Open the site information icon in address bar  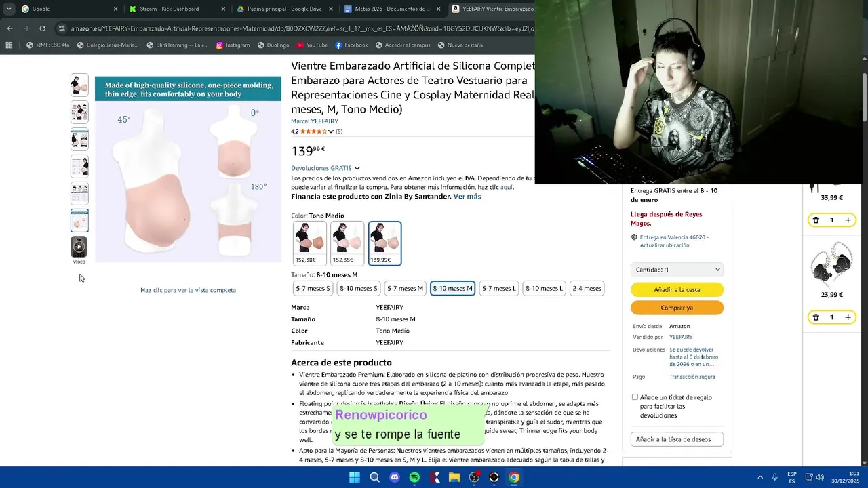[62, 28]
